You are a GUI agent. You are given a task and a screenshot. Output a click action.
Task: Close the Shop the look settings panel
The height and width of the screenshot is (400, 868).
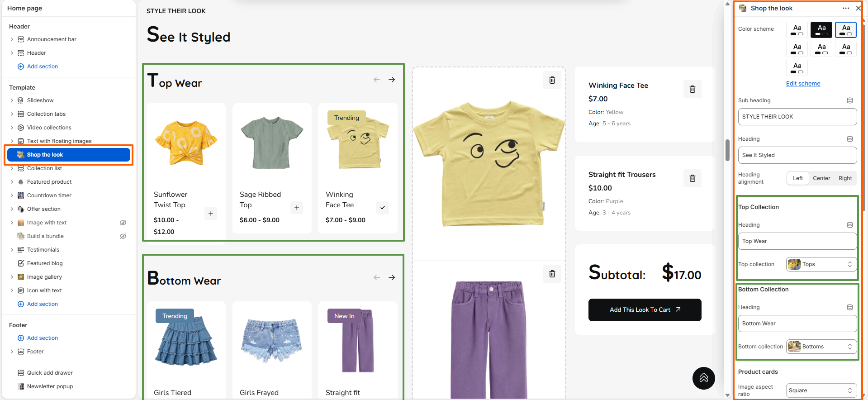[x=858, y=8]
